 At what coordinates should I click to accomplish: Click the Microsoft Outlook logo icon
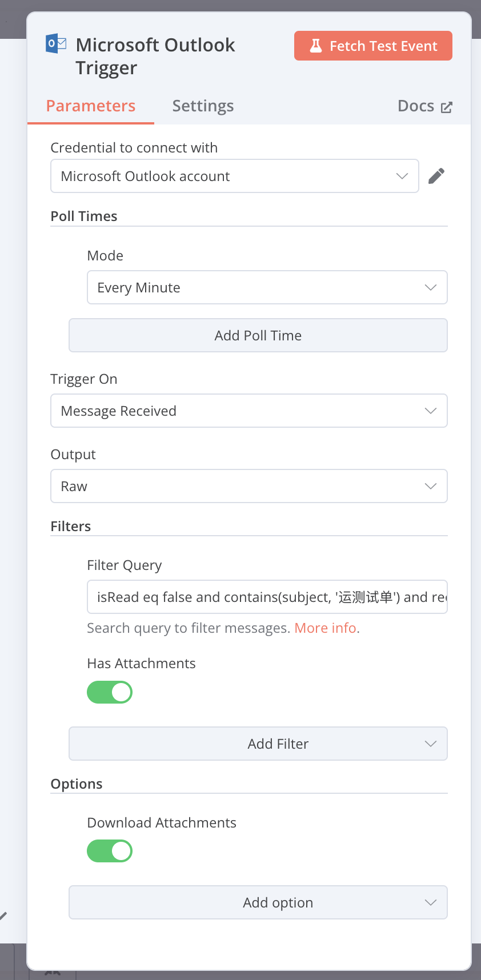point(56,43)
